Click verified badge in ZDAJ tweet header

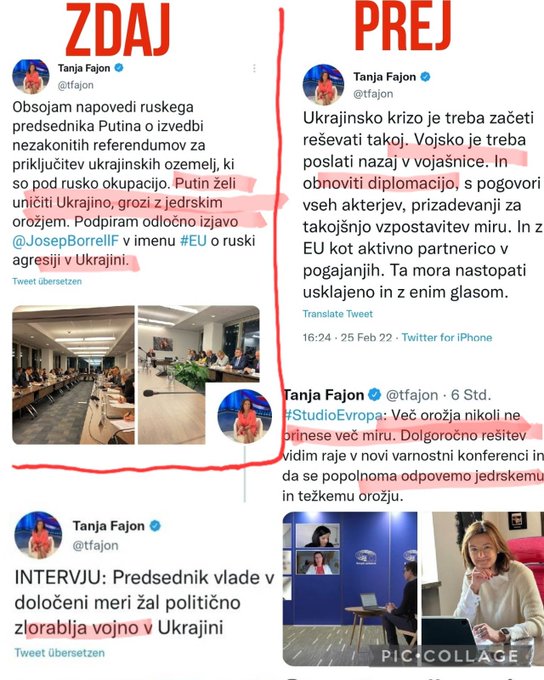(x=118, y=68)
